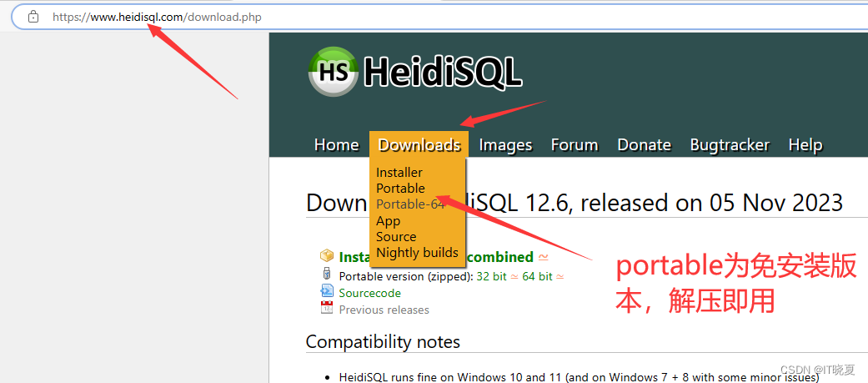
Task: Click the 'released on 05 Nov 2023' heading
Action: pyautogui.click(x=711, y=203)
